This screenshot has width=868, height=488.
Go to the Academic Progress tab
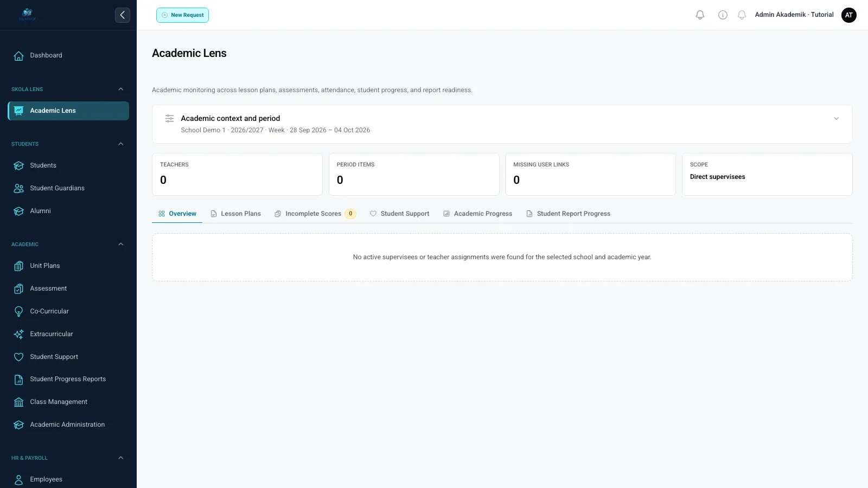477,214
